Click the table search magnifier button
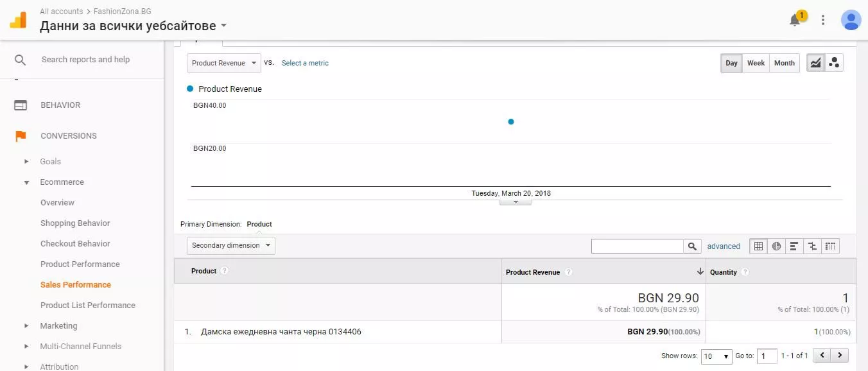The height and width of the screenshot is (371, 868). pos(692,246)
